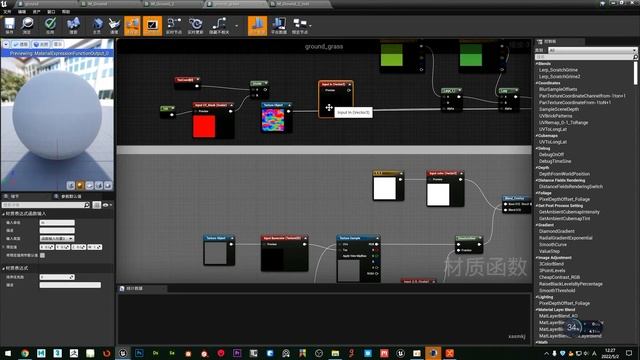Click the Hide Unrelated toolbar icon
Viewport: 640px width, 360px height.
219,26
